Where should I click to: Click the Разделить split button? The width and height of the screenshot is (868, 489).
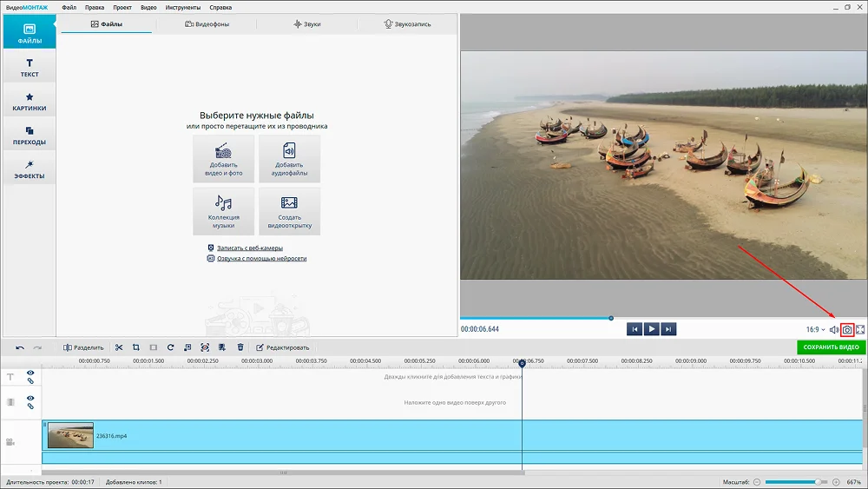[83, 347]
